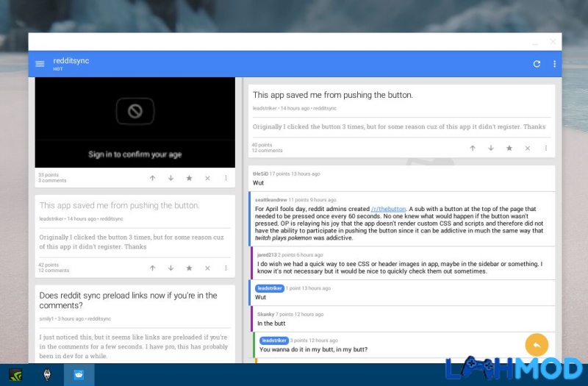Click the detail post title text
The image size is (588, 386).
(333, 95)
